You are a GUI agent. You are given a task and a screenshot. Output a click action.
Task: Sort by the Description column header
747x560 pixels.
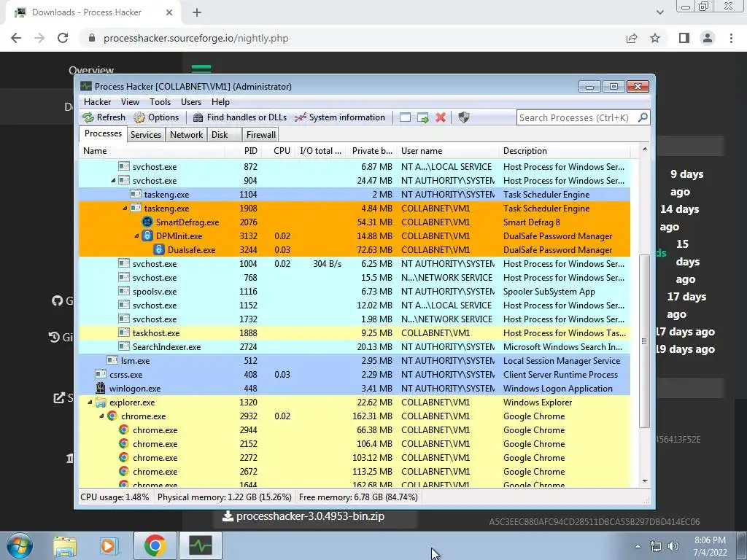point(565,151)
